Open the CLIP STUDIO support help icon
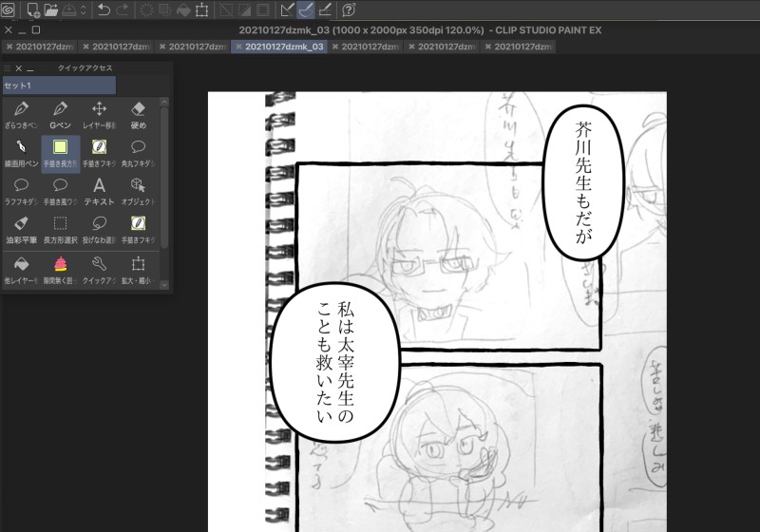The height and width of the screenshot is (532, 760). coord(349,9)
